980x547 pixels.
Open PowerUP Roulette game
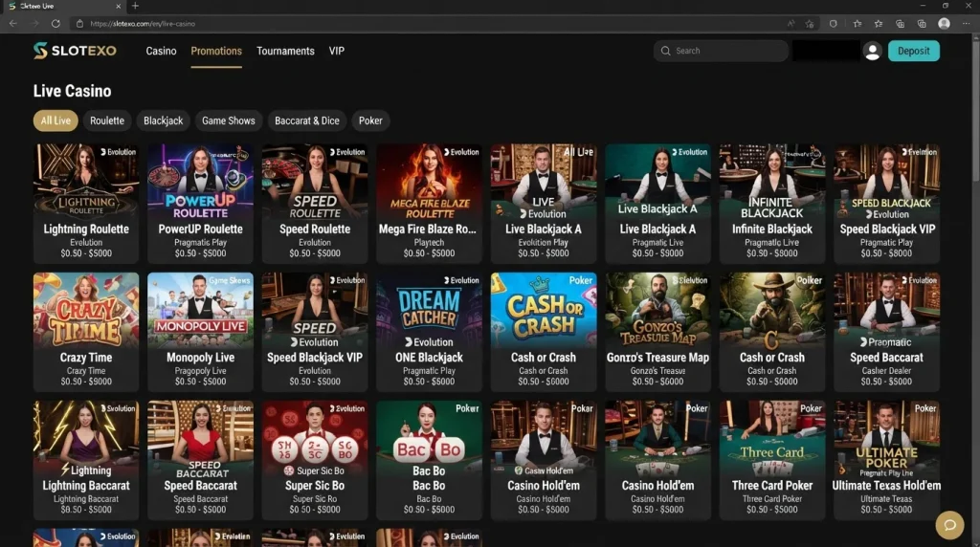pyautogui.click(x=201, y=204)
